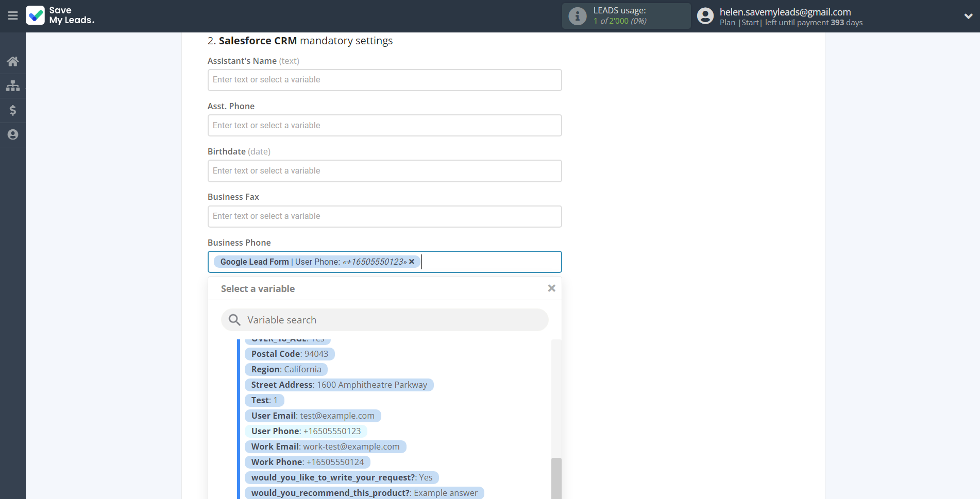Select the Test: 1 variable

coord(264,400)
